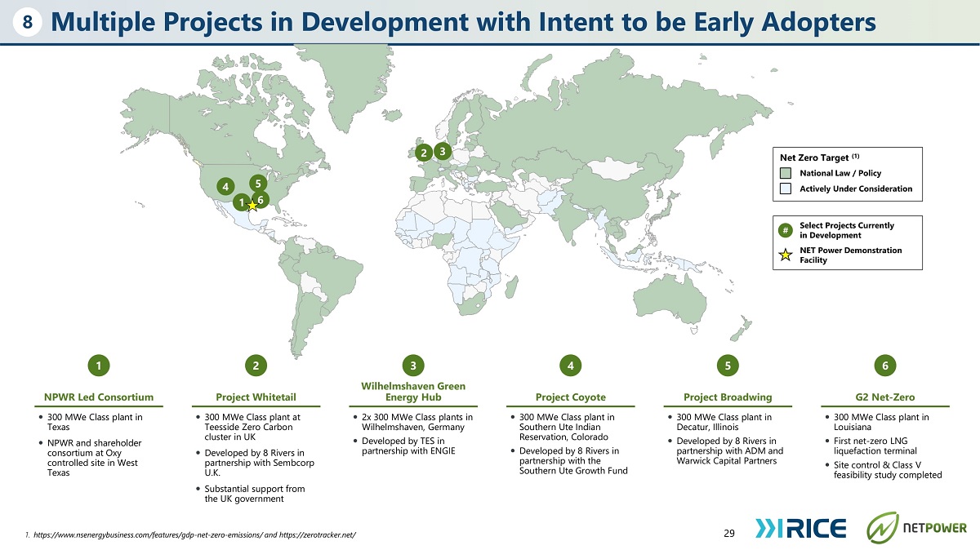Select map marker 3 over Germany
The height and width of the screenshot is (550, 980).
(x=442, y=151)
